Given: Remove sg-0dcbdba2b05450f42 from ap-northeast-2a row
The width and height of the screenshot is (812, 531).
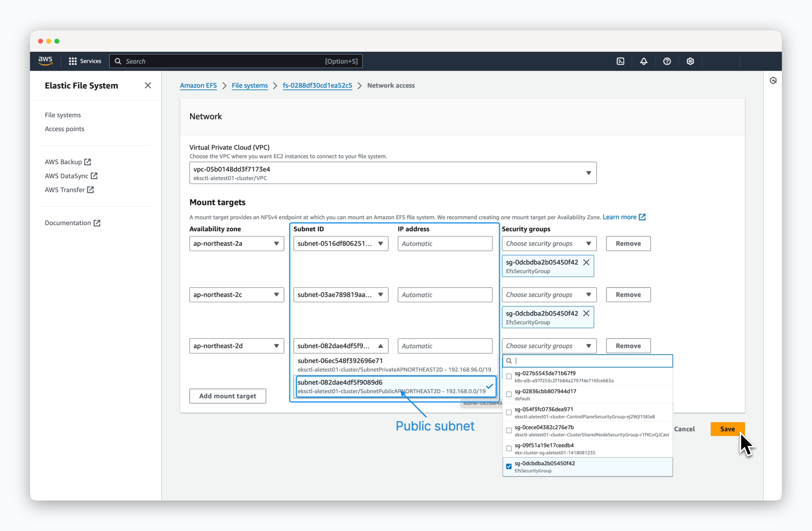Looking at the screenshot, I should point(586,262).
